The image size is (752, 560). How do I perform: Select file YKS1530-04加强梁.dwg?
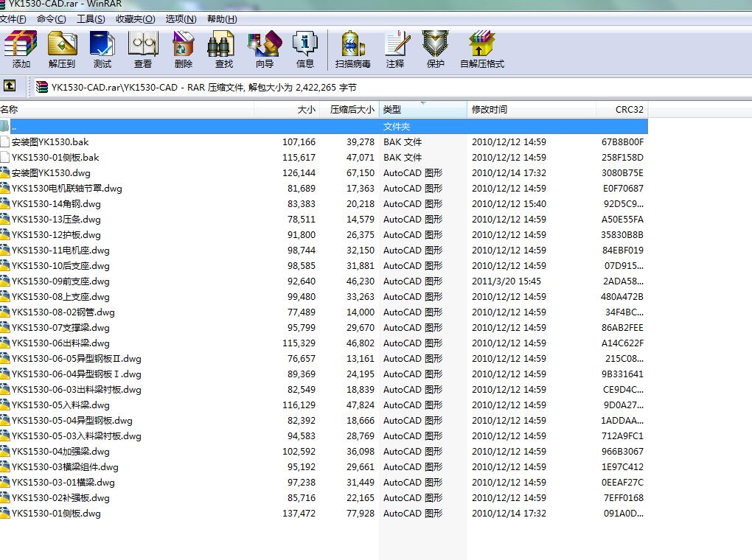[60, 451]
